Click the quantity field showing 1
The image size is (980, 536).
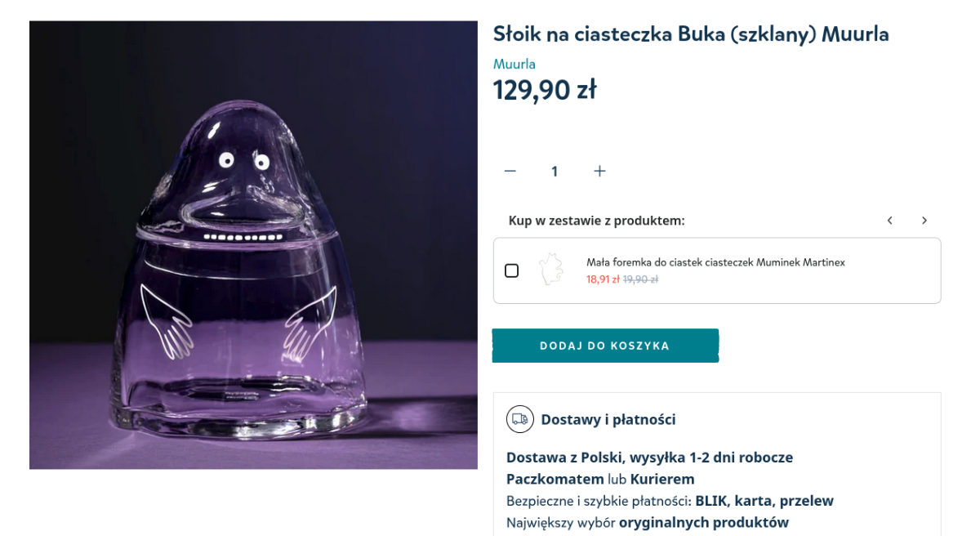pyautogui.click(x=555, y=172)
